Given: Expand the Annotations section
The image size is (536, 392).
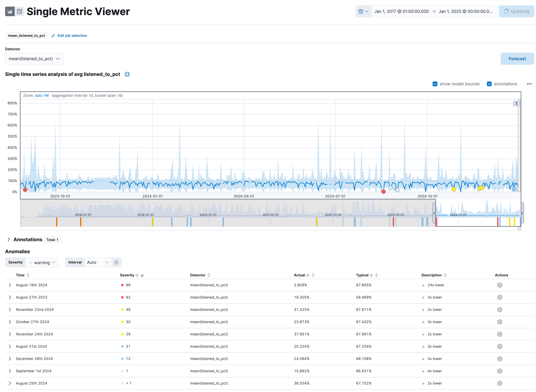Looking at the screenshot, I should click(9, 240).
